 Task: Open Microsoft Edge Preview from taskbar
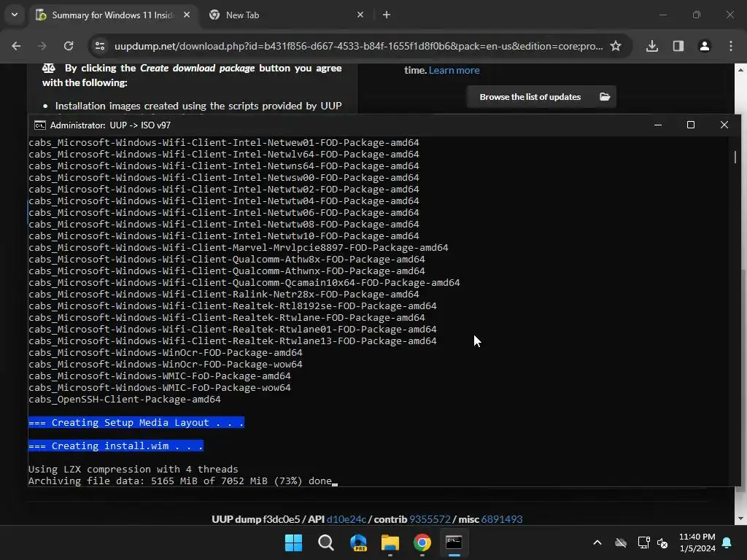coord(358,542)
